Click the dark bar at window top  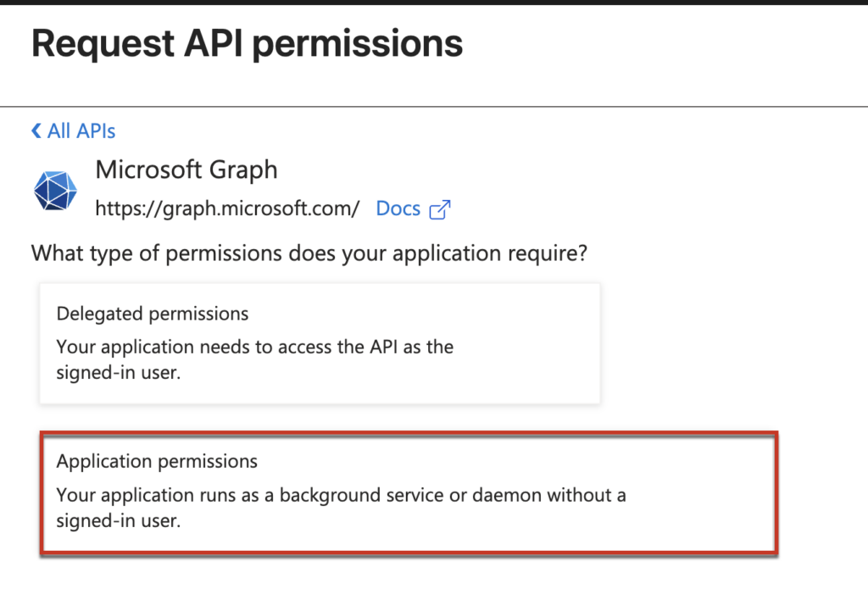(434, 3)
